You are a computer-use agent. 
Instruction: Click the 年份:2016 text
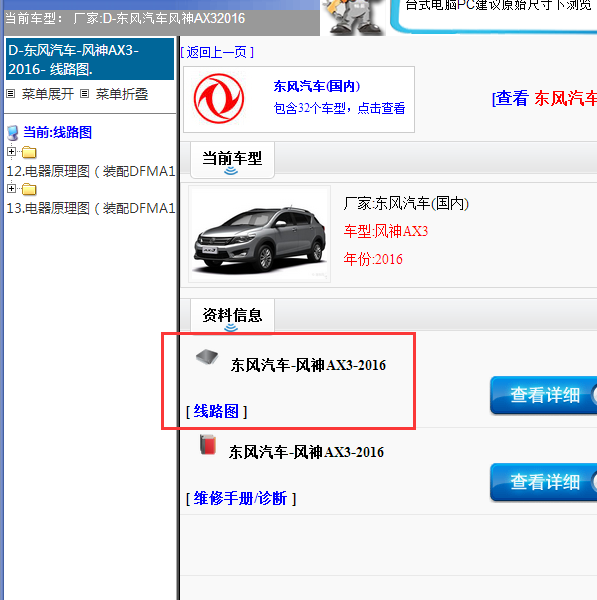click(x=373, y=259)
